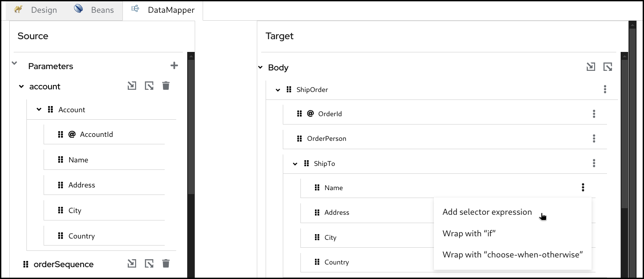Open the kebab menu on the ShipOrder row
The height and width of the screenshot is (279, 644).
click(x=605, y=89)
